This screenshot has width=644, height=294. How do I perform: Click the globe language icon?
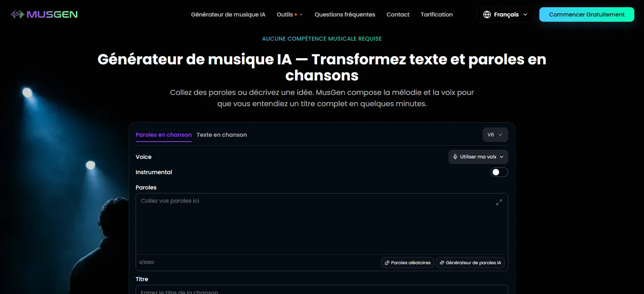coord(487,14)
